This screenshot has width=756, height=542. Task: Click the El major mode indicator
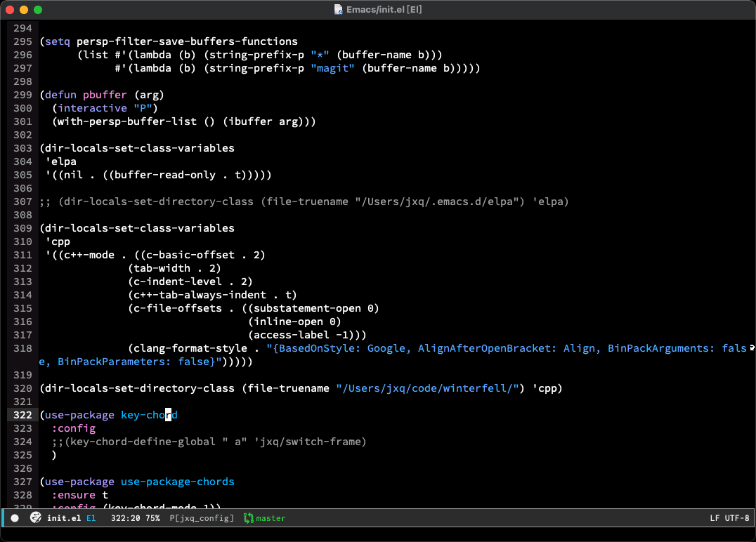tap(91, 518)
